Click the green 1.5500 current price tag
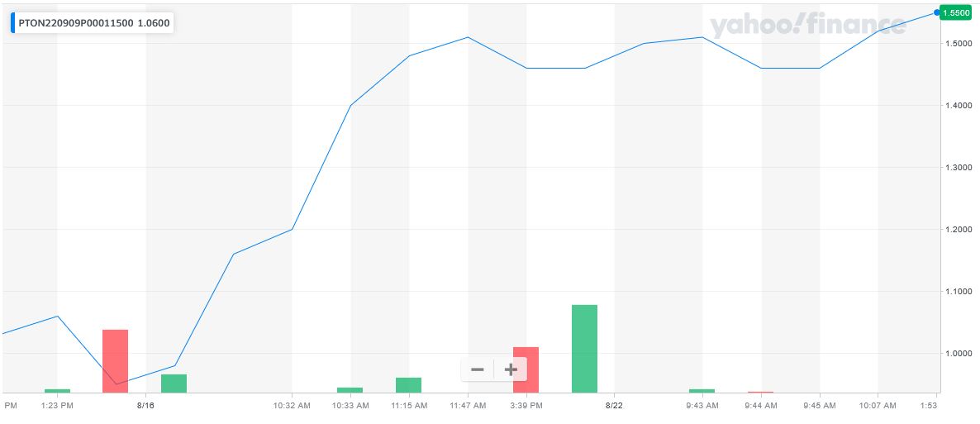Screen dimensions: 980x424 click(x=958, y=13)
